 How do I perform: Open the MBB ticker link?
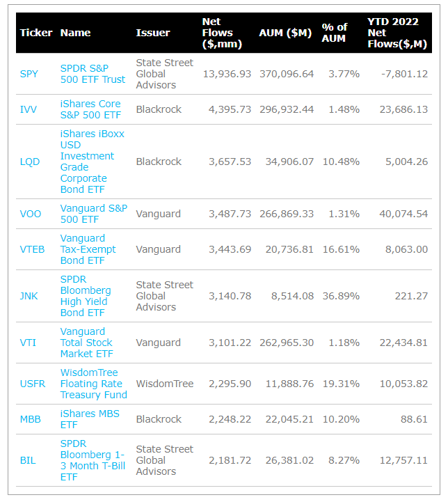point(31,419)
